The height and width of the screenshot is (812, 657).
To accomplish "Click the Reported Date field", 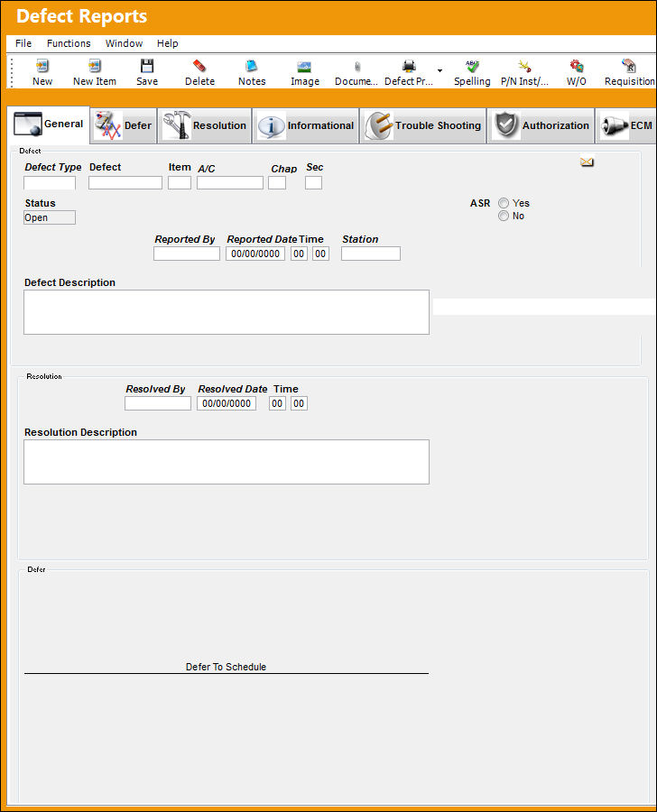I will point(255,254).
